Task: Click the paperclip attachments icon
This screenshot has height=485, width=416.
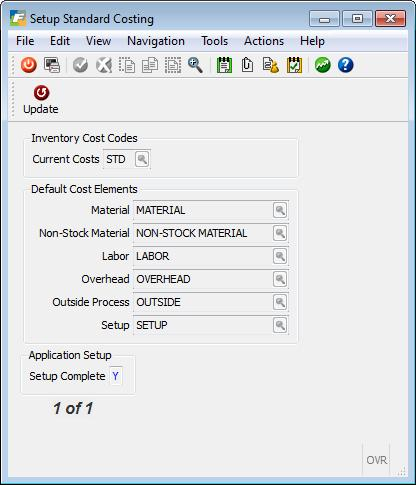Action: point(247,65)
